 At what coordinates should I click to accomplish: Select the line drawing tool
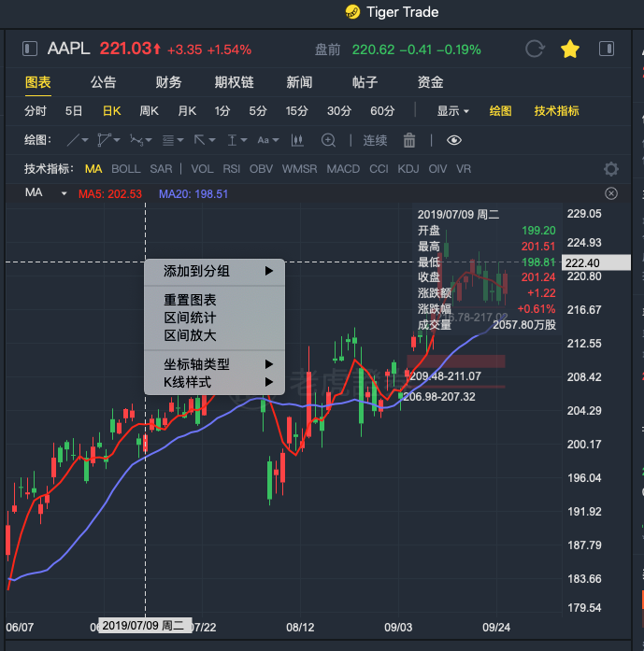click(x=73, y=140)
